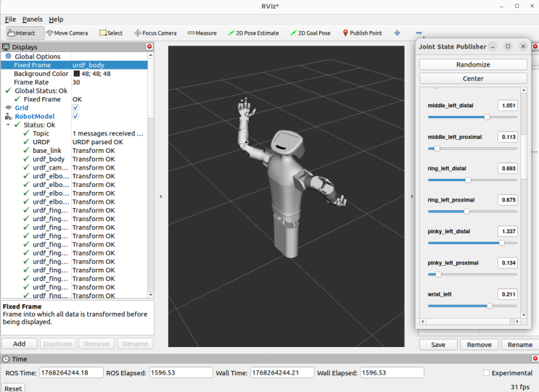Image resolution: width=539 pixels, height=392 pixels.
Task: Select the Fixed Frame urdf_body row
Action: click(74, 65)
